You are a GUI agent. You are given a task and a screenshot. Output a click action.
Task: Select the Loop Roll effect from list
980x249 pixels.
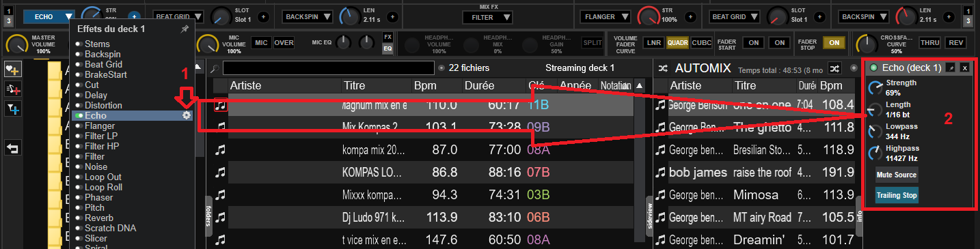pyautogui.click(x=103, y=188)
